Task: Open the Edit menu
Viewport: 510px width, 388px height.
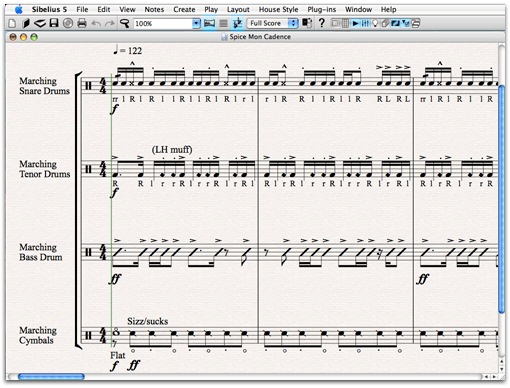Action: pos(104,9)
